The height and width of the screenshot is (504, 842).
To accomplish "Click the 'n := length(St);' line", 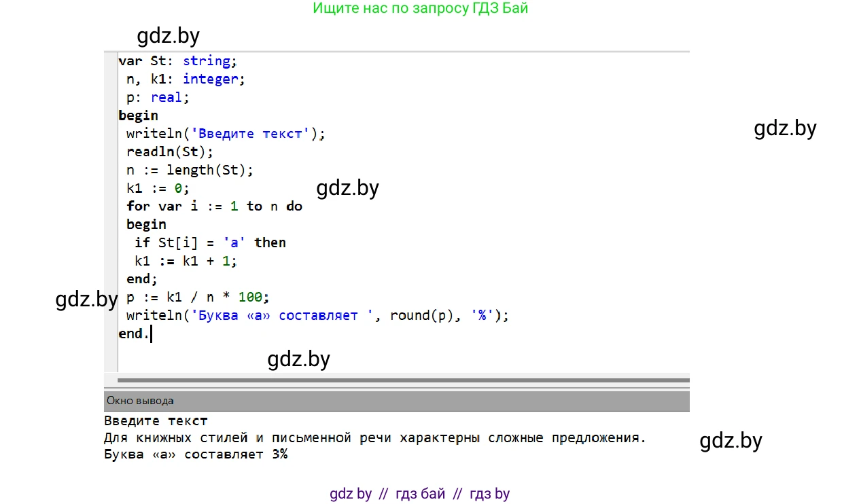I will pos(190,170).
